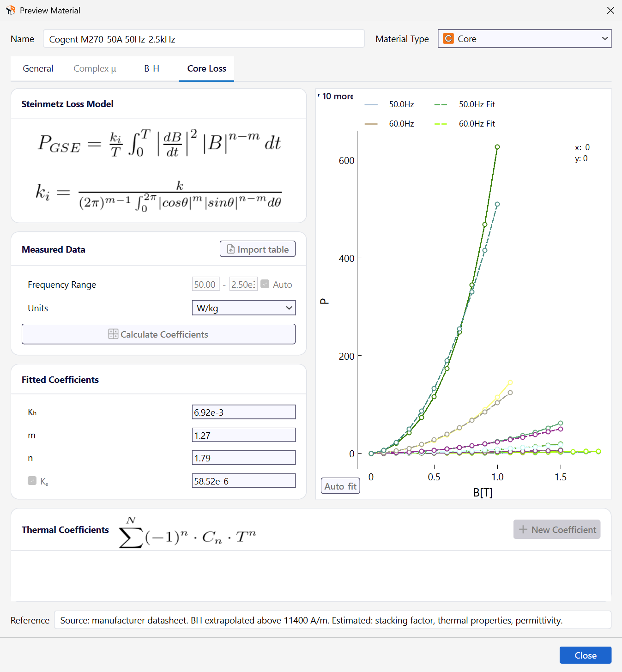This screenshot has width=622, height=672.
Task: Select the Core Loss tab
Action: click(206, 68)
